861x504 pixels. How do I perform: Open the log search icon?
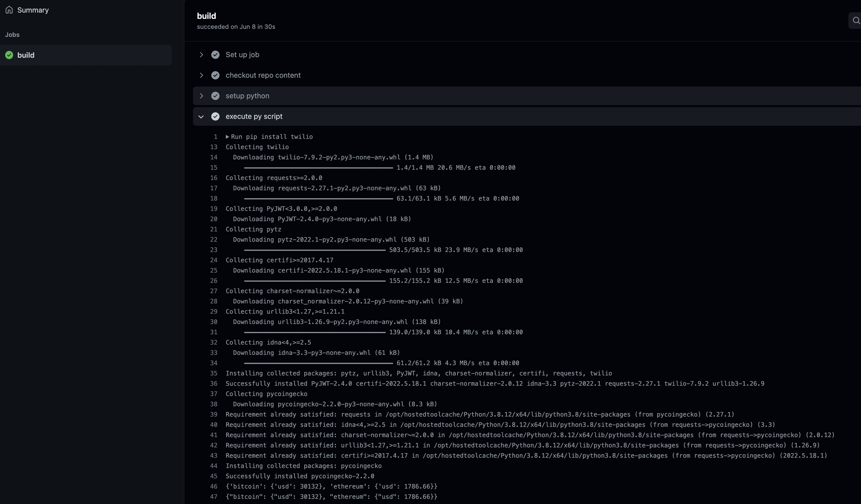point(856,21)
